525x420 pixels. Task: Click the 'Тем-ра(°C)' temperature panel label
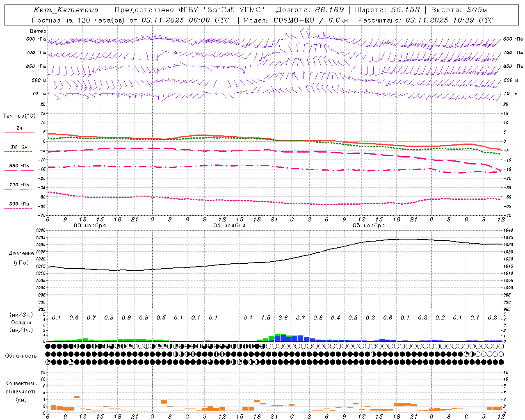19,116
